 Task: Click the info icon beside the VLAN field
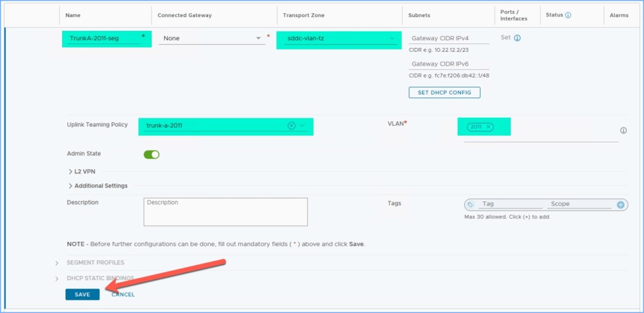click(623, 130)
